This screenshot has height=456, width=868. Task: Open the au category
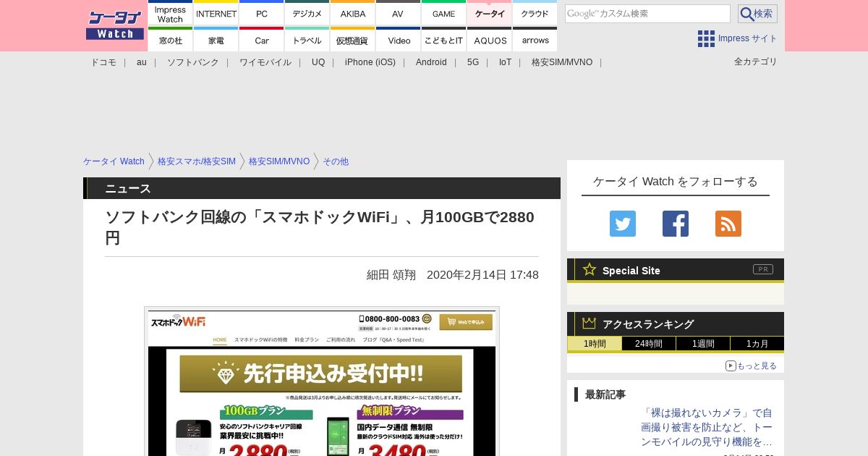coord(142,62)
